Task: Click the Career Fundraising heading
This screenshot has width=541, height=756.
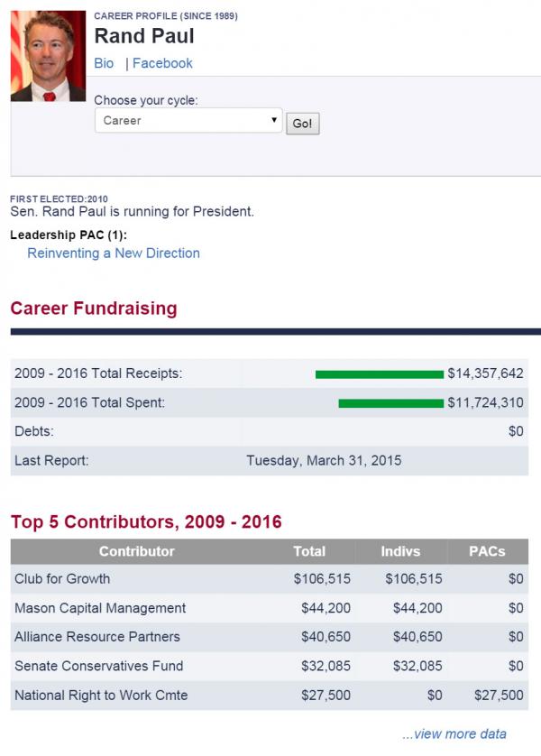Action: pyautogui.click(x=94, y=309)
